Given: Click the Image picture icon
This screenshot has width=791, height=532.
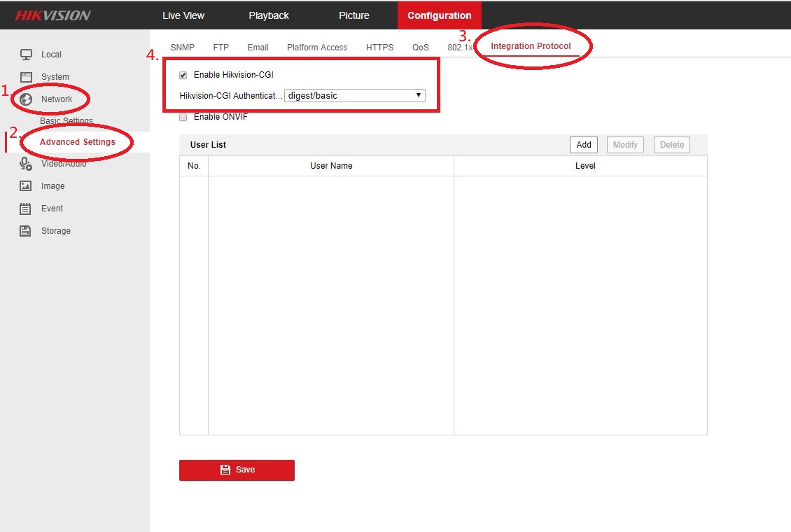Looking at the screenshot, I should click(x=26, y=186).
